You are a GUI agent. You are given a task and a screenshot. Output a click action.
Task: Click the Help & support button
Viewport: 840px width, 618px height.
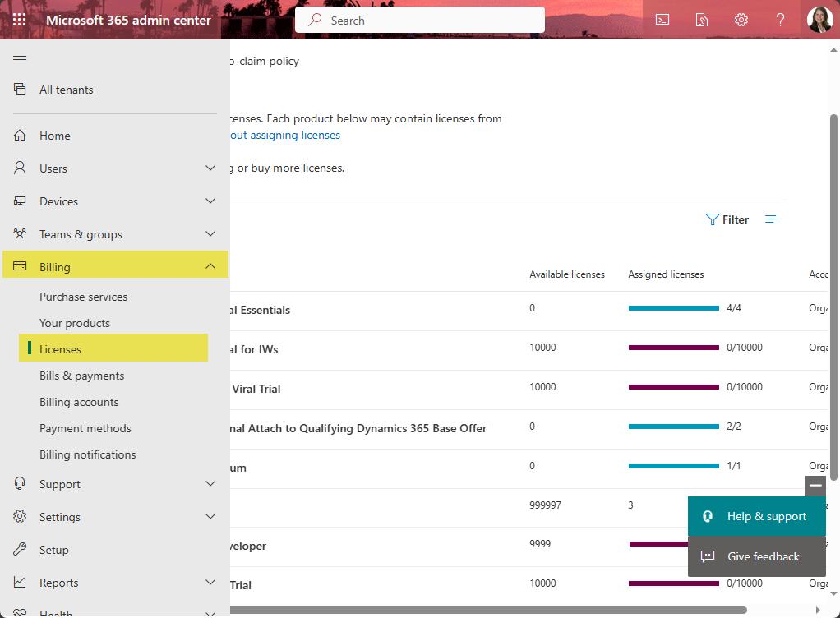[x=756, y=516]
